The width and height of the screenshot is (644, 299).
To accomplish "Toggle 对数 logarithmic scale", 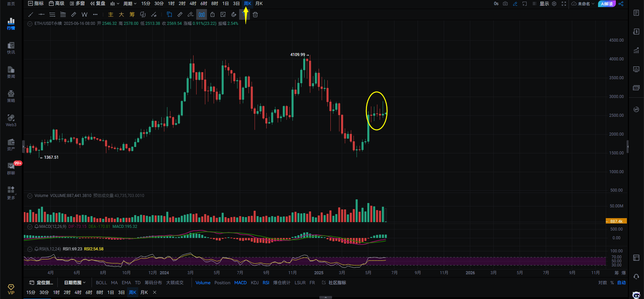I will (x=603, y=283).
